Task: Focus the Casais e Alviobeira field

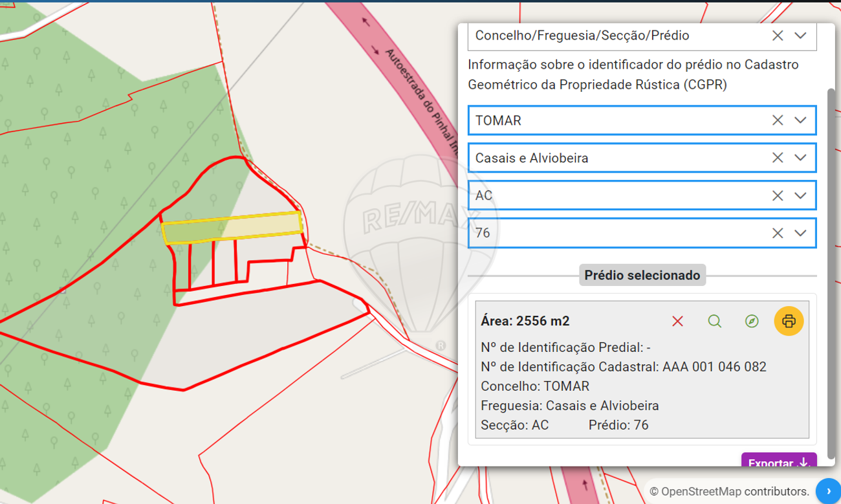Action: (x=642, y=158)
